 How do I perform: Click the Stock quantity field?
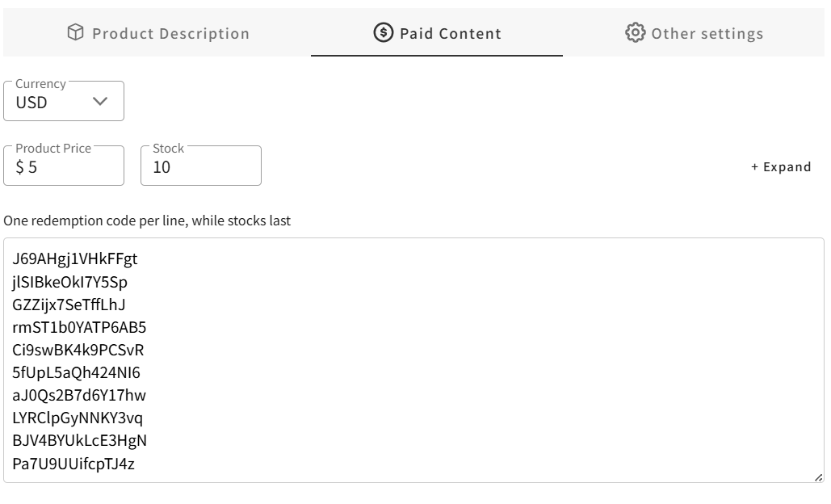coord(200,167)
